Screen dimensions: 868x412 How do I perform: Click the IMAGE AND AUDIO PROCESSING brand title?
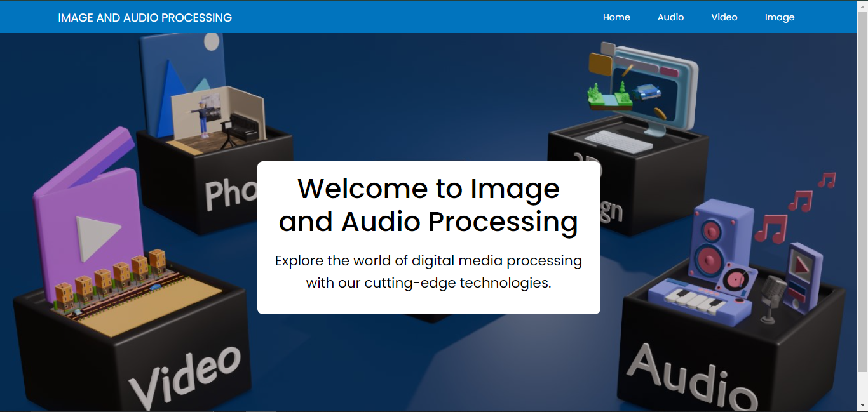click(x=145, y=18)
